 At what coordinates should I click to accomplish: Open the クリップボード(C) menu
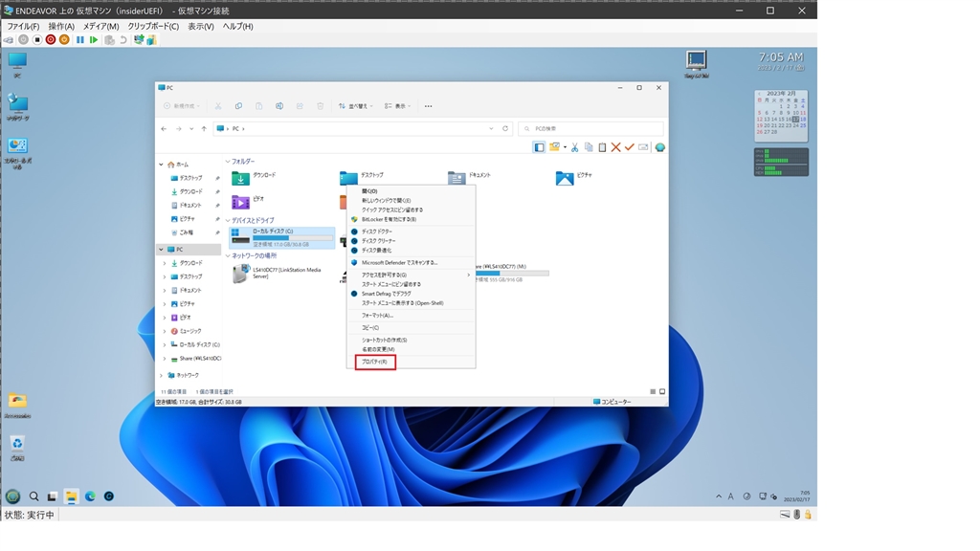point(153,26)
